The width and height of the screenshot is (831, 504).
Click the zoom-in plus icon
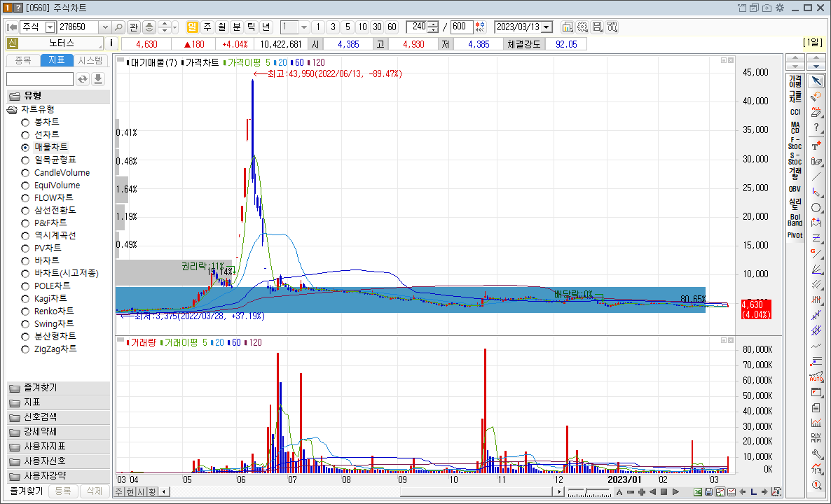click(642, 492)
